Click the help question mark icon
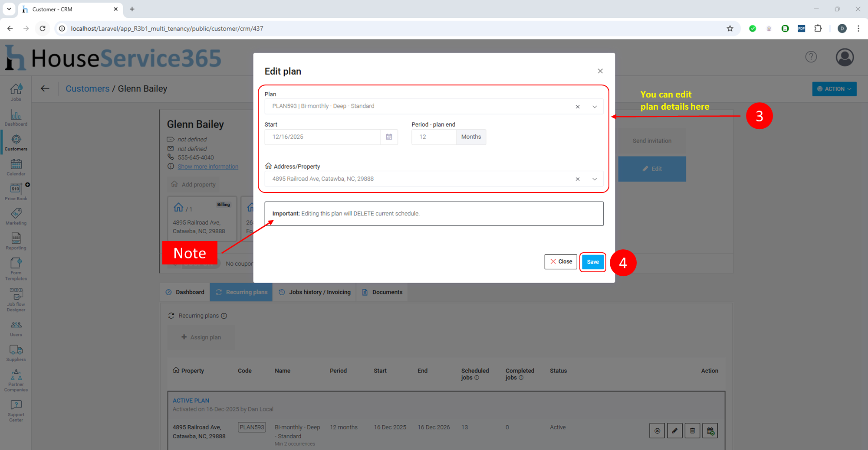The width and height of the screenshot is (868, 450). 811,57
